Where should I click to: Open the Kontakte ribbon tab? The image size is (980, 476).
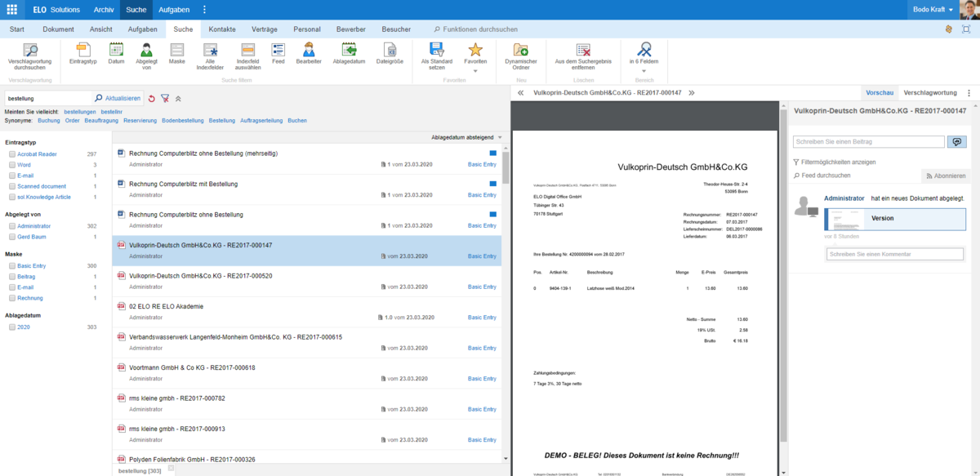point(222,29)
